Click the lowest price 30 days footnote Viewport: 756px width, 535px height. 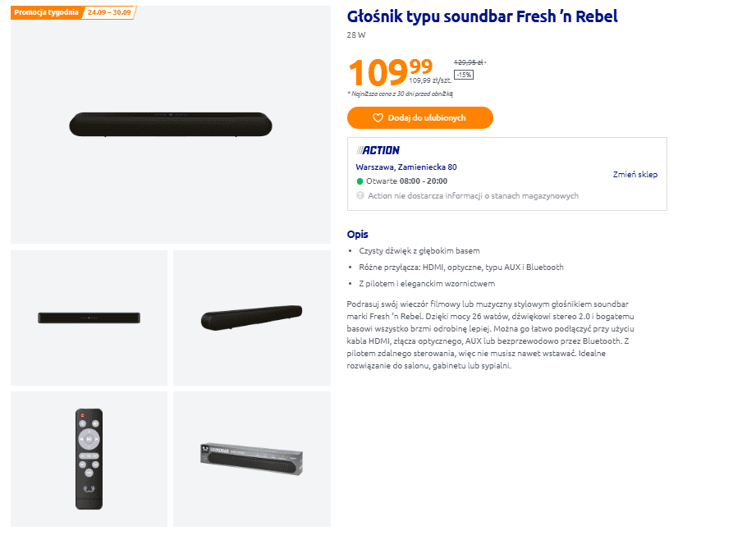pyautogui.click(x=400, y=94)
